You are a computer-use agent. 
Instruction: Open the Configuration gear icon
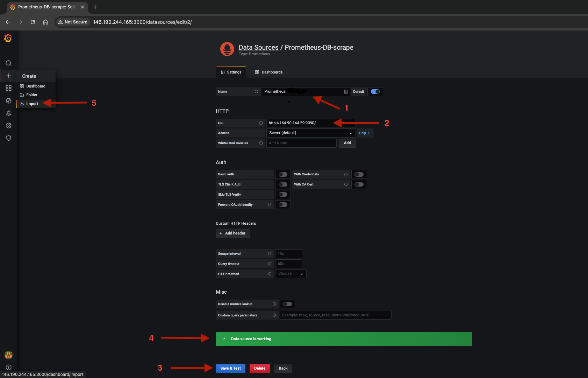click(8, 126)
